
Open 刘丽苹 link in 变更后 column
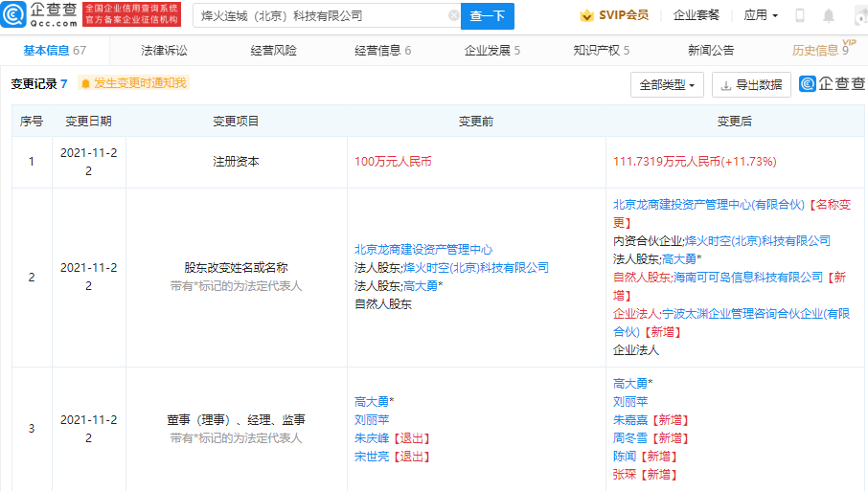tap(630, 402)
